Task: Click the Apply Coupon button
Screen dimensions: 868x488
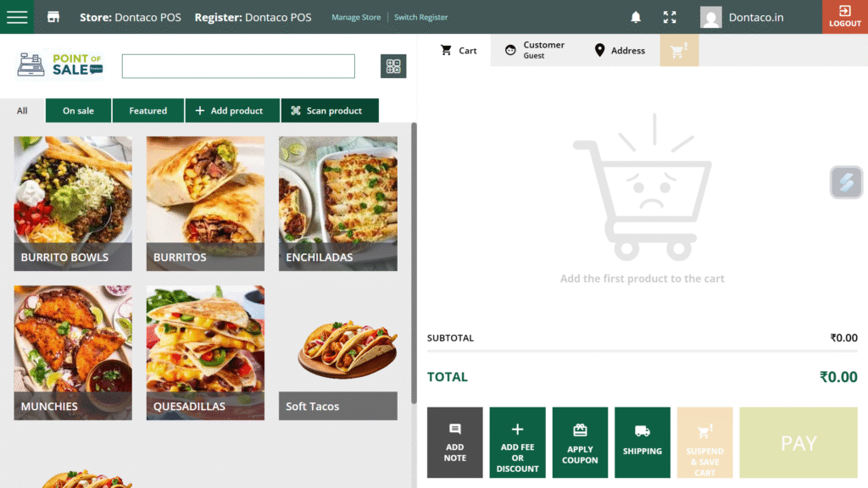Action: [580, 442]
